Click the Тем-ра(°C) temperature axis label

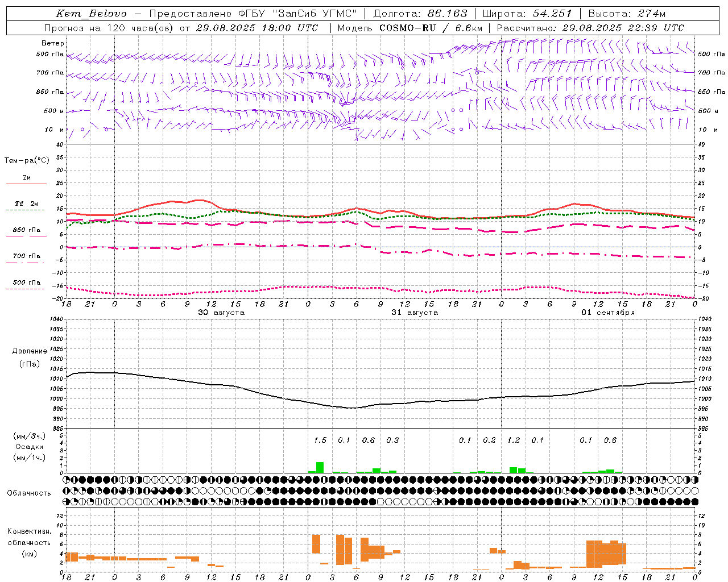27,161
